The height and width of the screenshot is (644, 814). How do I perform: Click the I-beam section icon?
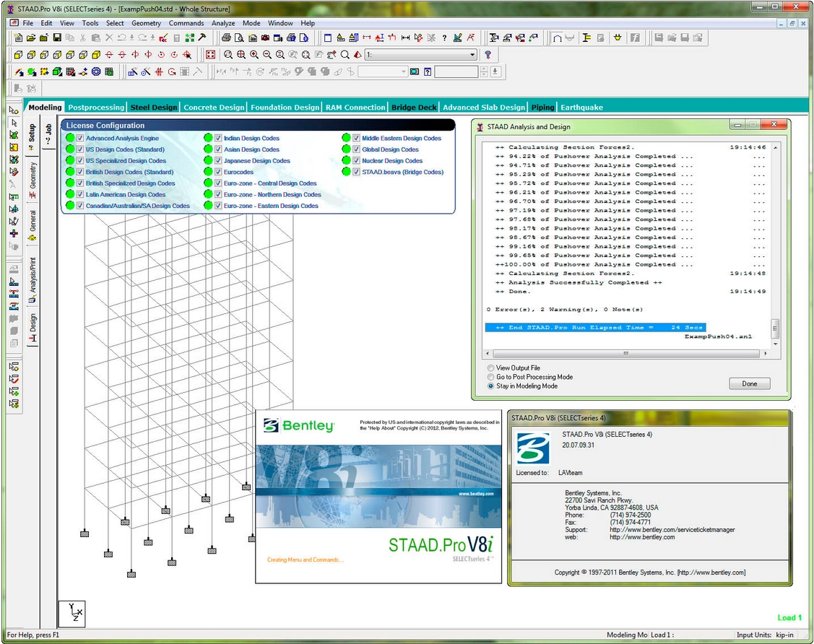[586, 38]
